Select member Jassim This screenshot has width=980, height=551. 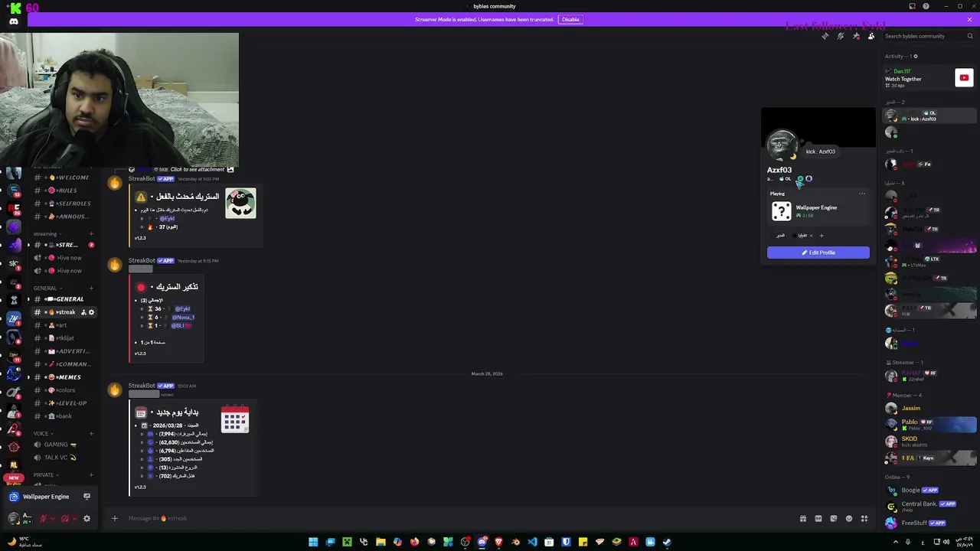[x=930, y=409]
